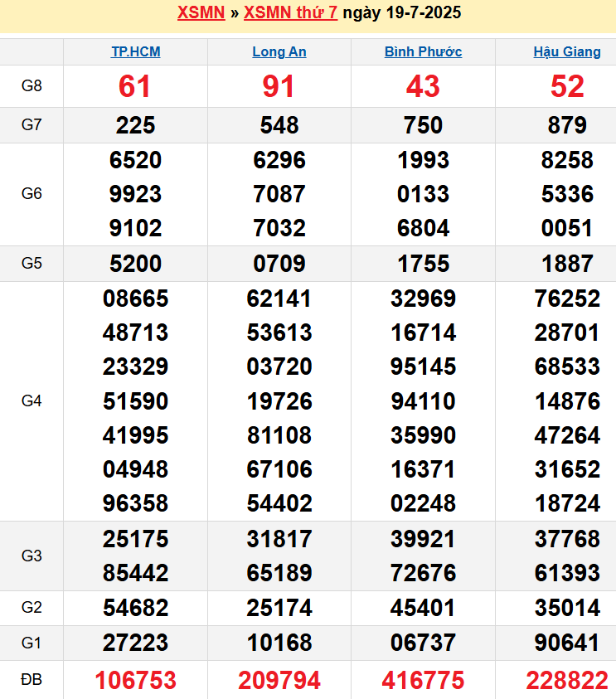
Task: Click G3 number 61393
Action: tap(567, 573)
